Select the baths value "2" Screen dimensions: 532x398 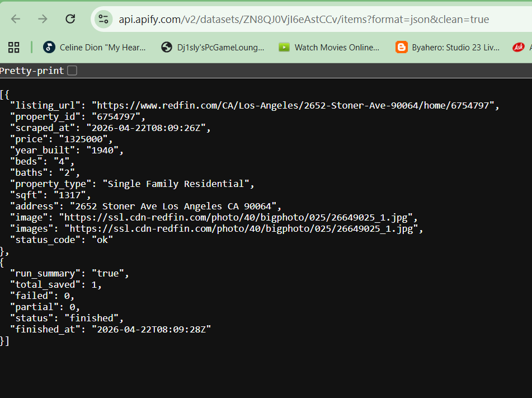tap(67, 173)
